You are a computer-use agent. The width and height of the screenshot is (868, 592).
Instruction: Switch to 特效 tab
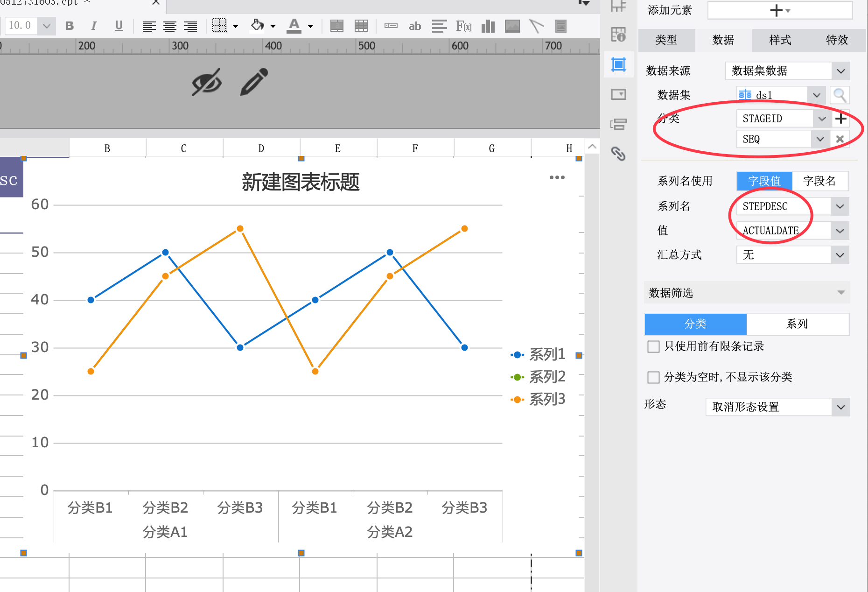[837, 40]
